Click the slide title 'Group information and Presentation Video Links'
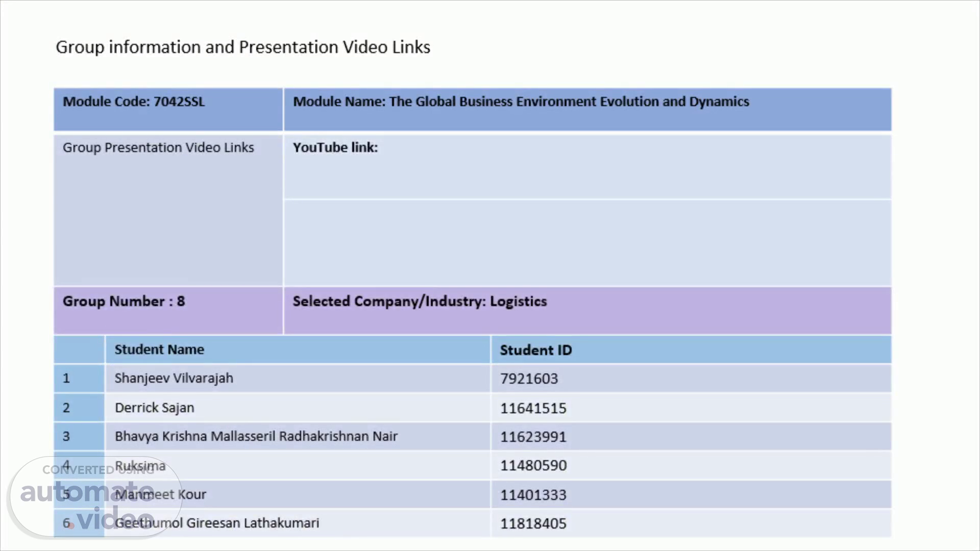The image size is (980, 551). point(243,47)
